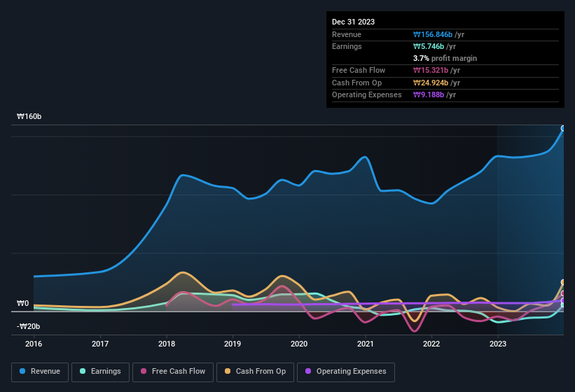Viewport: 575px width, 392px height.
Task: Click the ₩0 y-axis label
Action: pos(22,303)
